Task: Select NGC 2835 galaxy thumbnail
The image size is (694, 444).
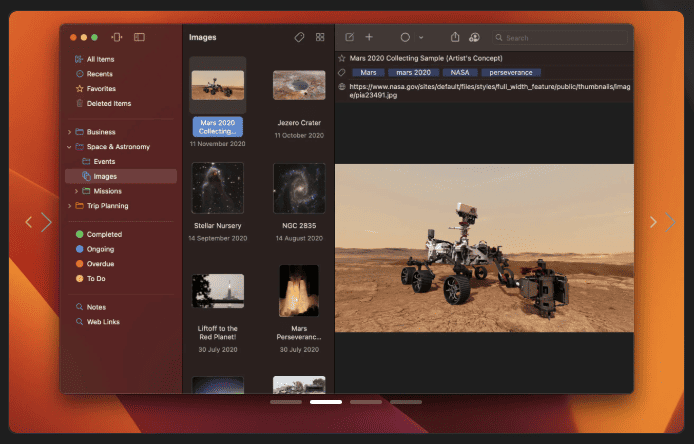Action: 299,188
